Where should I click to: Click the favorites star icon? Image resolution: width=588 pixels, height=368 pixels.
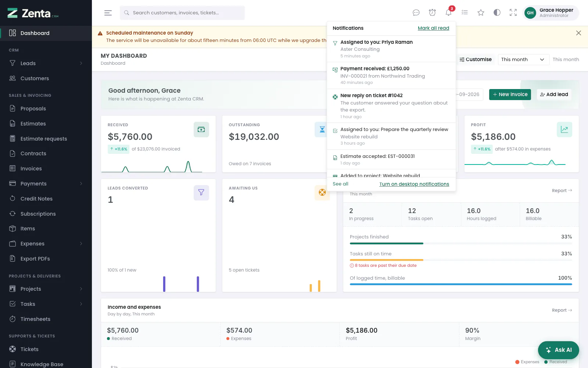pos(481,13)
